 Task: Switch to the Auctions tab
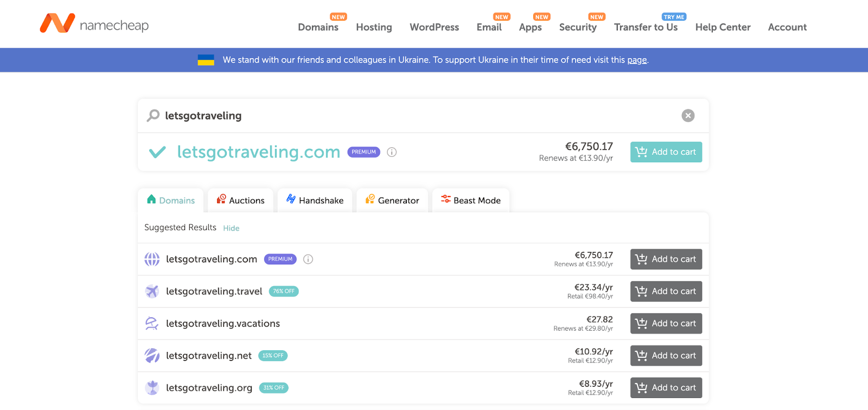pyautogui.click(x=241, y=200)
